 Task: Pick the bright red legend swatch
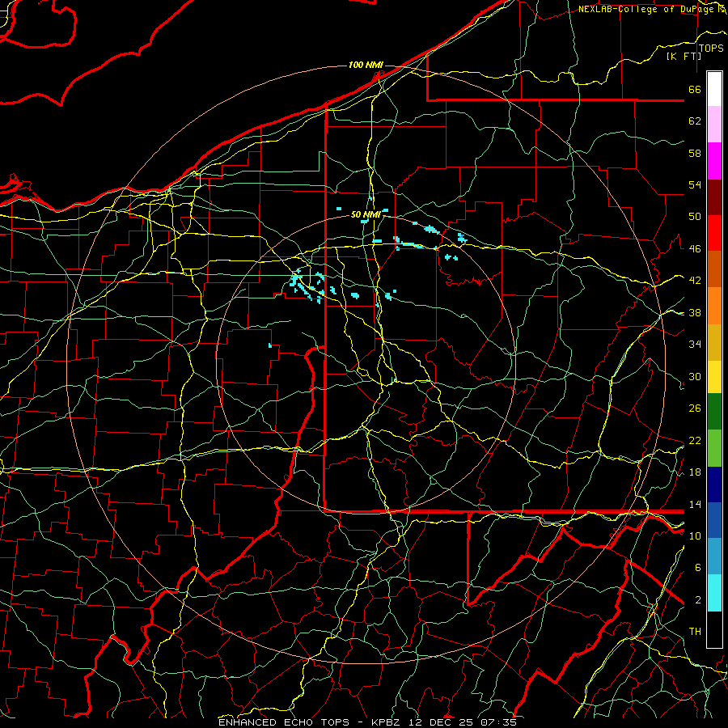pos(714,233)
